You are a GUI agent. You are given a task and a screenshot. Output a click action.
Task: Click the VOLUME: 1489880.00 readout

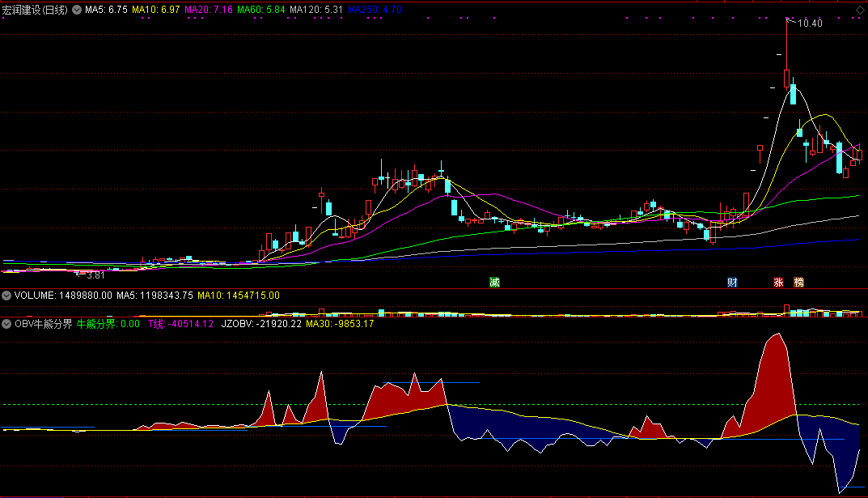click(63, 296)
